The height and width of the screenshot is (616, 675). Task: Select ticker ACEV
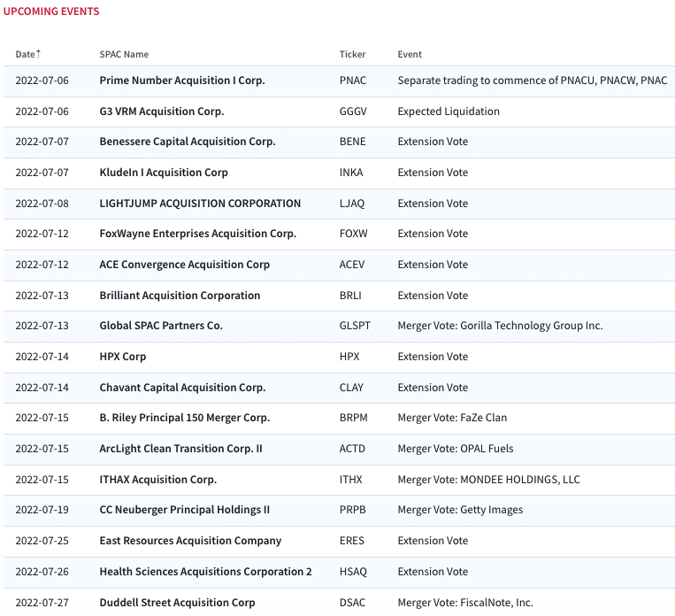click(352, 265)
